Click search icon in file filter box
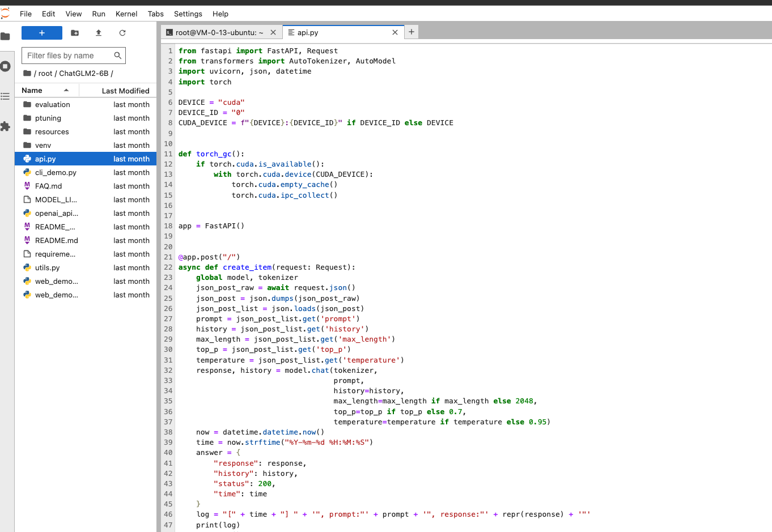The image size is (772, 532). 118,56
